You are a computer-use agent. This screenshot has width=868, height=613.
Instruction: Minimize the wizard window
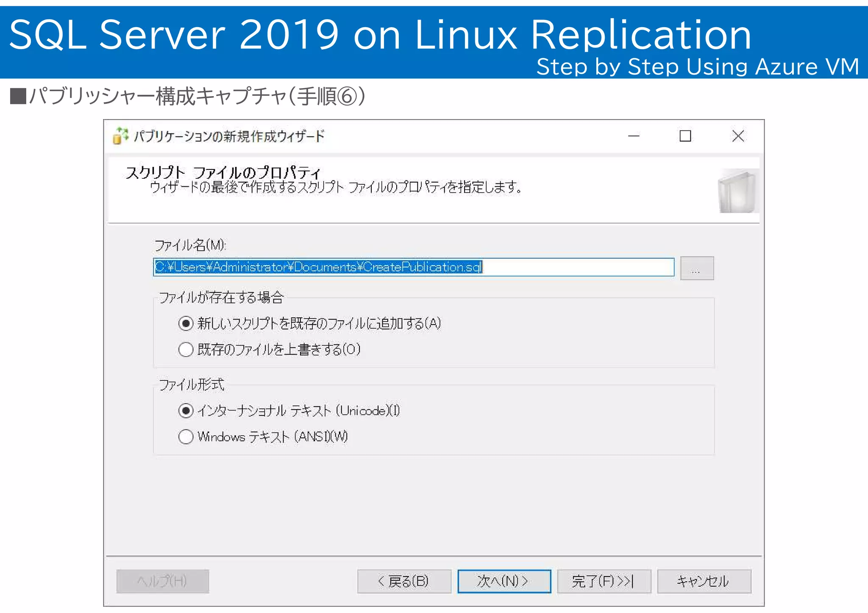click(634, 136)
